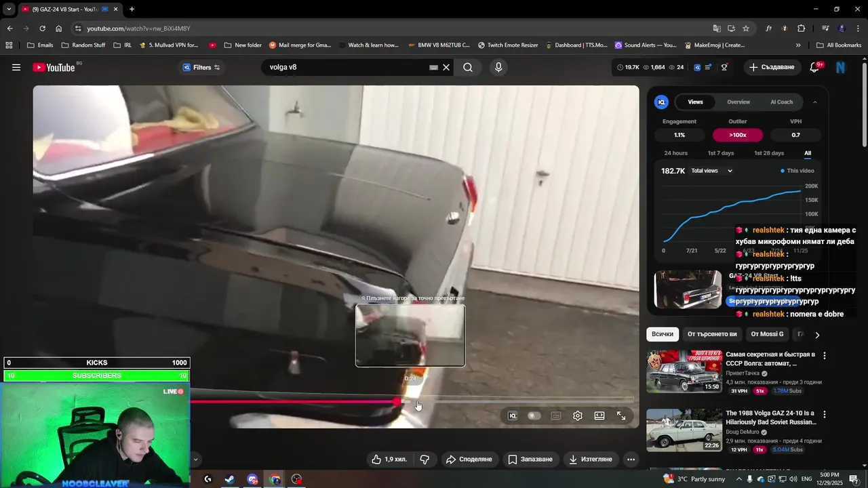868x488 pixels.
Task: Select the Views tab
Action: (x=695, y=102)
